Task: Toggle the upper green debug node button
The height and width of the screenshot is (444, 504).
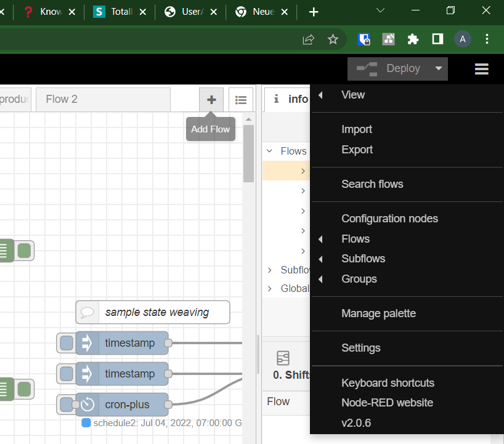Action: click(25, 251)
